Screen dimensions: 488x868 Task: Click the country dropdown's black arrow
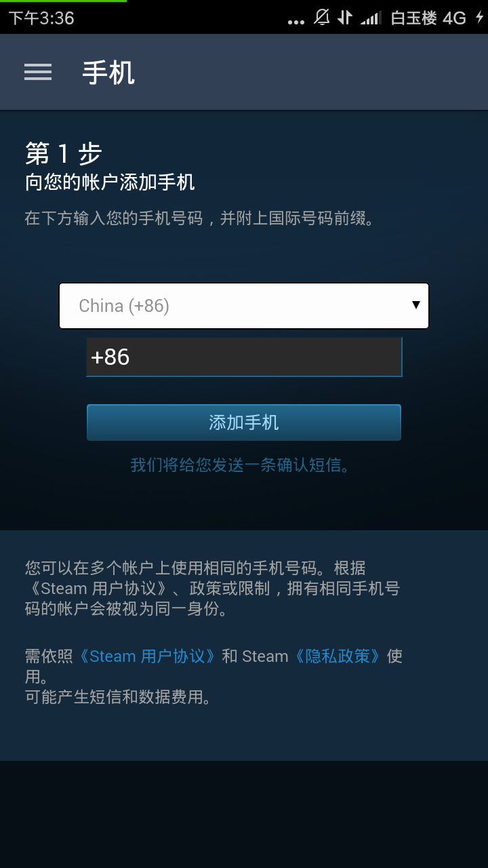pyautogui.click(x=416, y=305)
